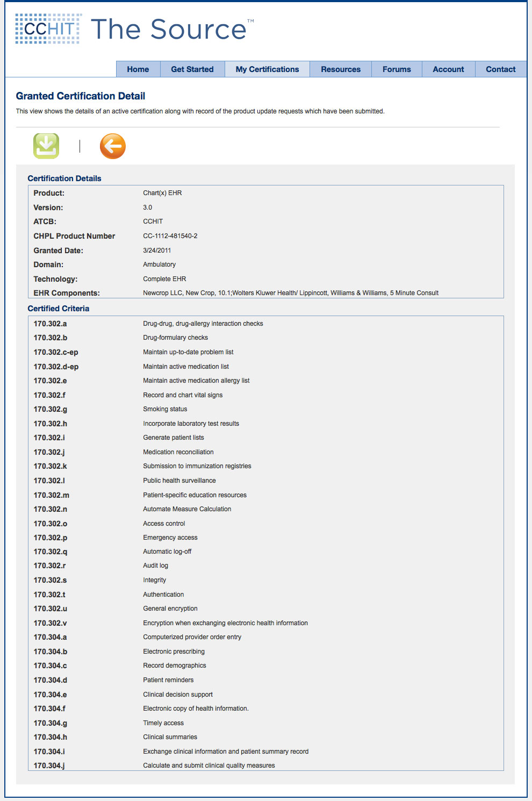Select Emergency access description
Image resolution: width=532 pixels, height=801 pixels.
(170, 538)
